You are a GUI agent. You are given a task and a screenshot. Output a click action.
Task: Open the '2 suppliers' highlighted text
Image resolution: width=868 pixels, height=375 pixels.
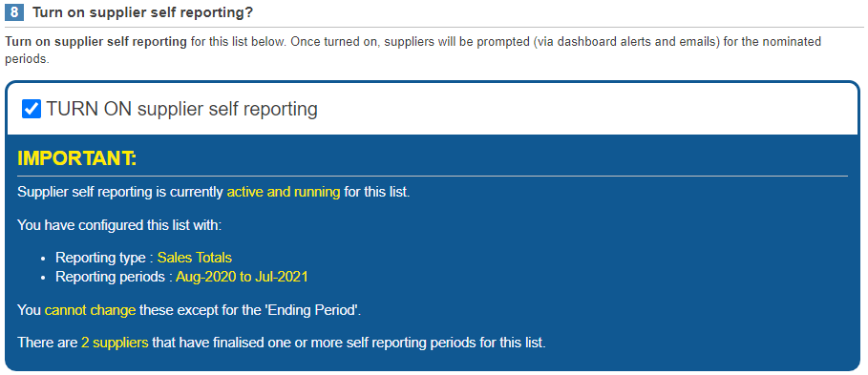[x=115, y=343]
